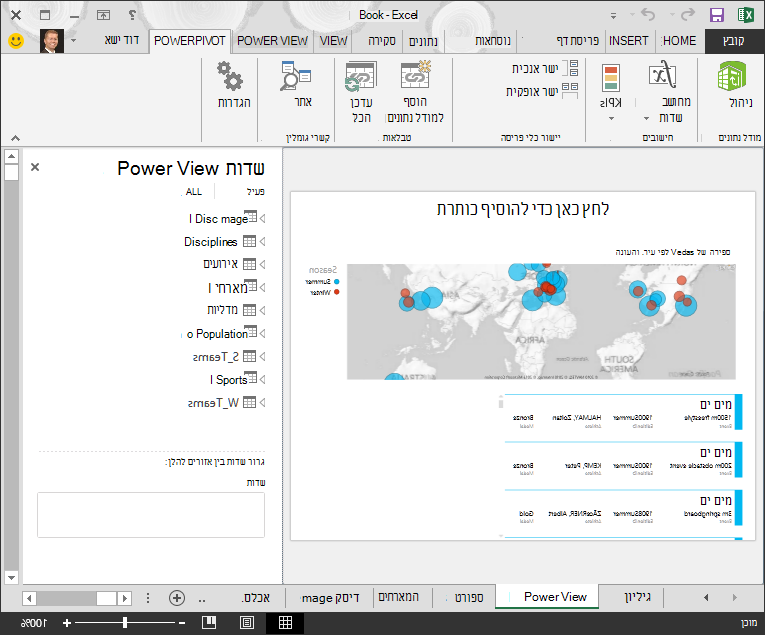This screenshot has height=635, width=765.
Task: Open the ניהול data model manager
Action: coord(733,84)
